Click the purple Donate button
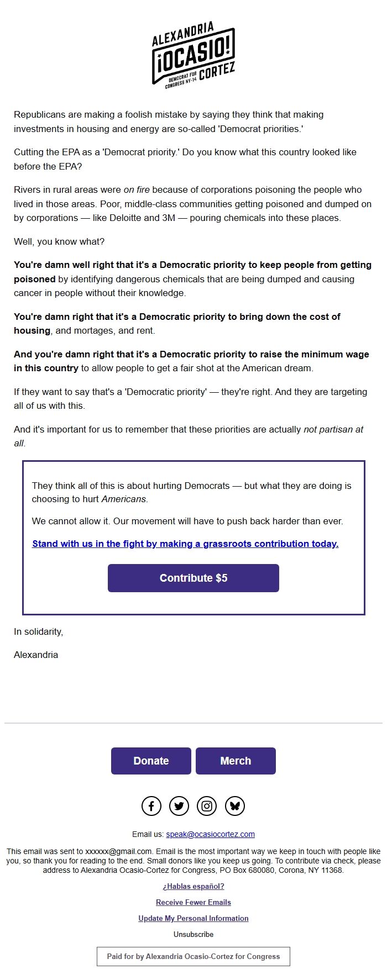Screen dimensions: 387x980 click(151, 761)
